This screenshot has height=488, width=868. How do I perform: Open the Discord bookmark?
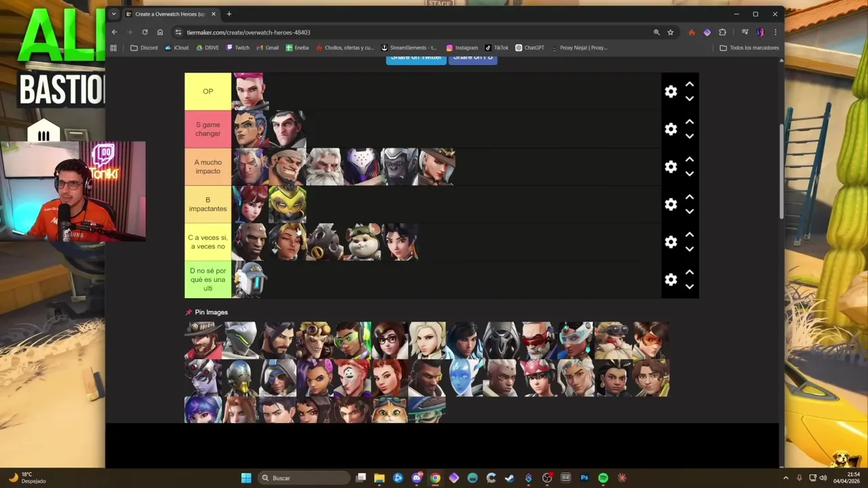[x=144, y=47]
